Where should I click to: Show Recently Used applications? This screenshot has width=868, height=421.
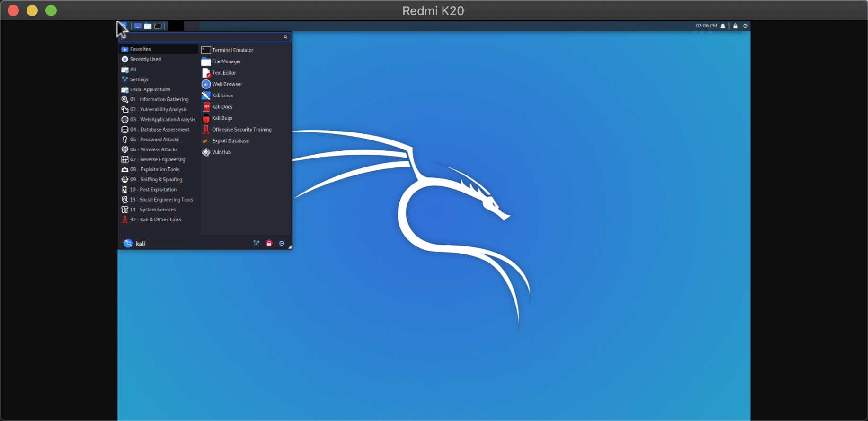[x=159, y=59]
